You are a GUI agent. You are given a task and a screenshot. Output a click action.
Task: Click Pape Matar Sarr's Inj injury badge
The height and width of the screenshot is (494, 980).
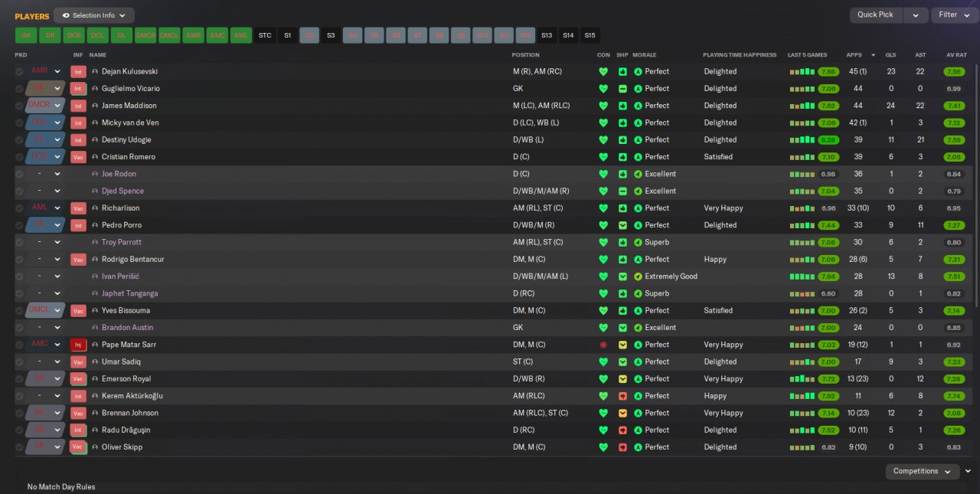click(77, 345)
